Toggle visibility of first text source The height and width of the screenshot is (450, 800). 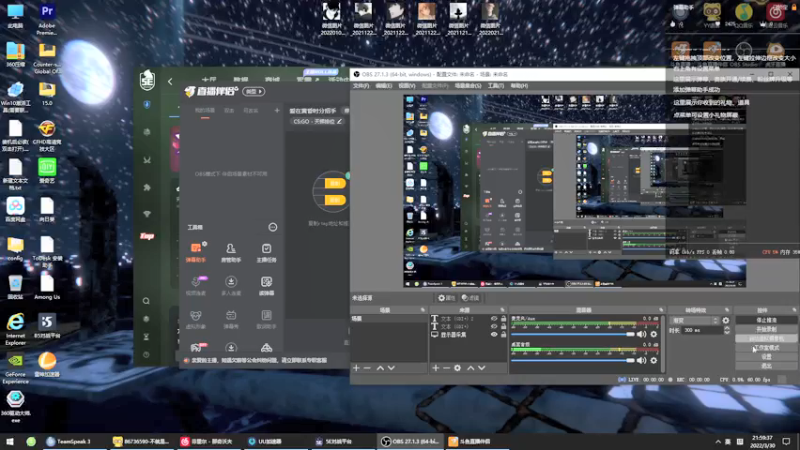coord(493,319)
